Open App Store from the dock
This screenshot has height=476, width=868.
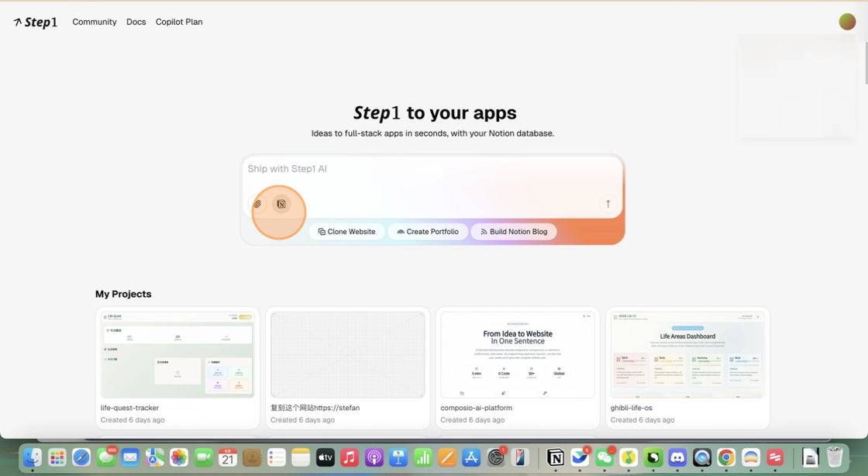point(471,457)
